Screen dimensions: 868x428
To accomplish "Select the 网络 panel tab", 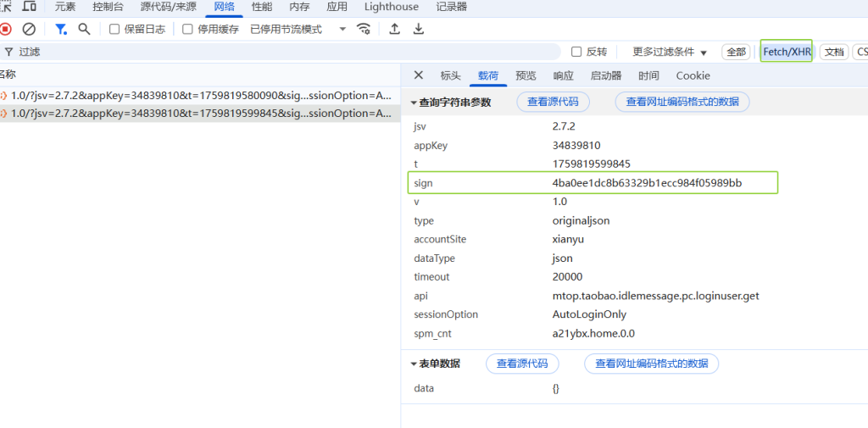I will click(224, 7).
